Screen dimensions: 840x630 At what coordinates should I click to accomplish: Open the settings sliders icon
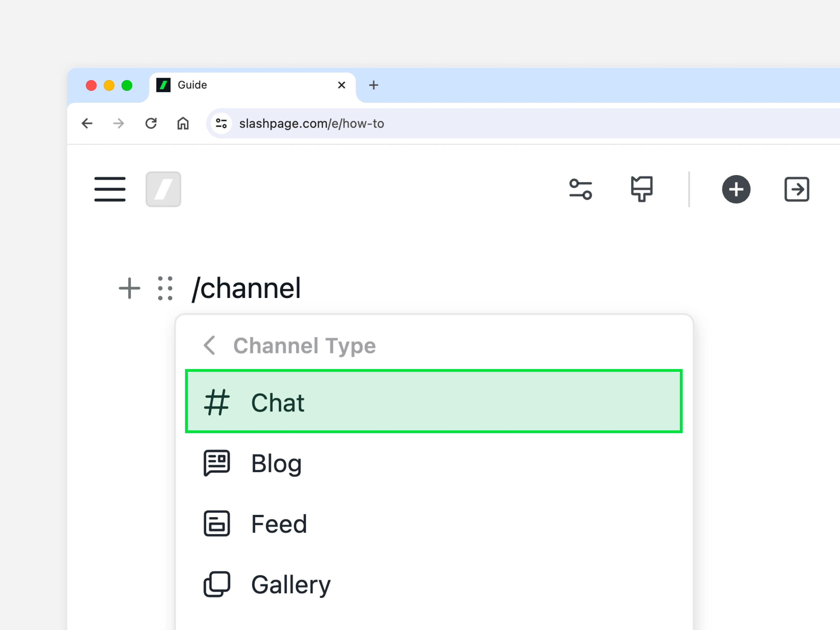point(581,189)
